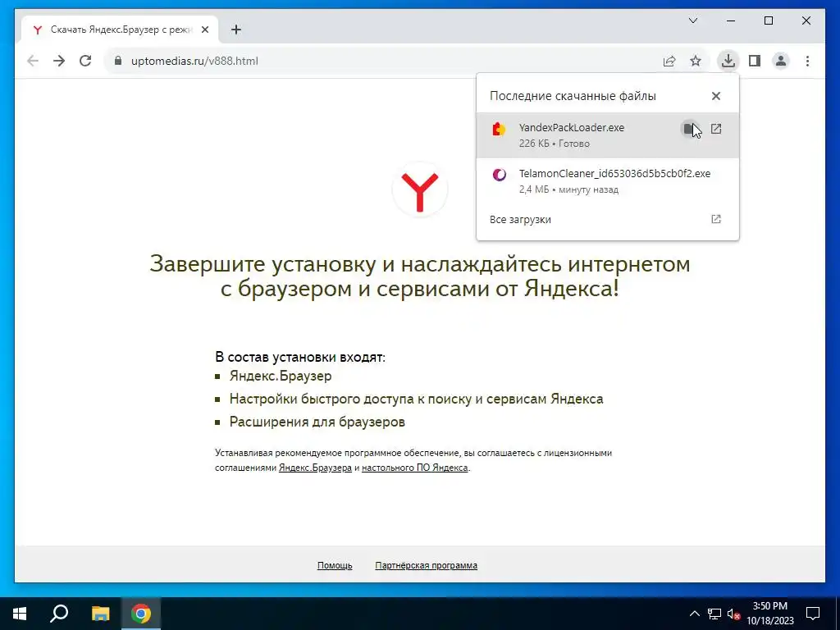Close the Yandex Browser download tab

[204, 30]
